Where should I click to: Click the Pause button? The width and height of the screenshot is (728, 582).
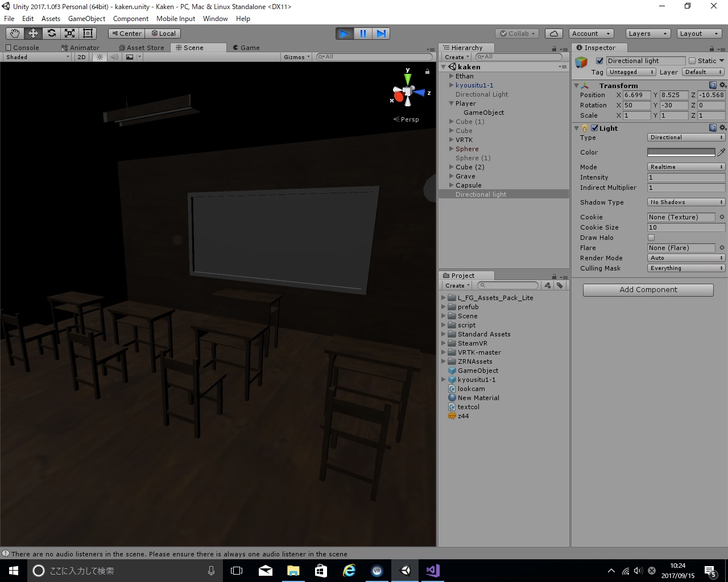(x=363, y=34)
